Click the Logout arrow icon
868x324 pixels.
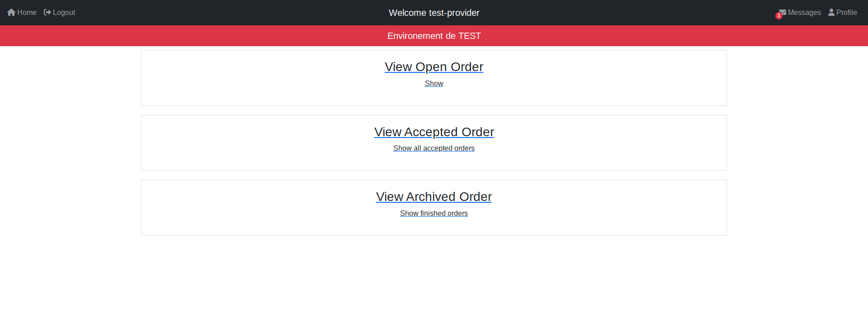pyautogui.click(x=47, y=13)
